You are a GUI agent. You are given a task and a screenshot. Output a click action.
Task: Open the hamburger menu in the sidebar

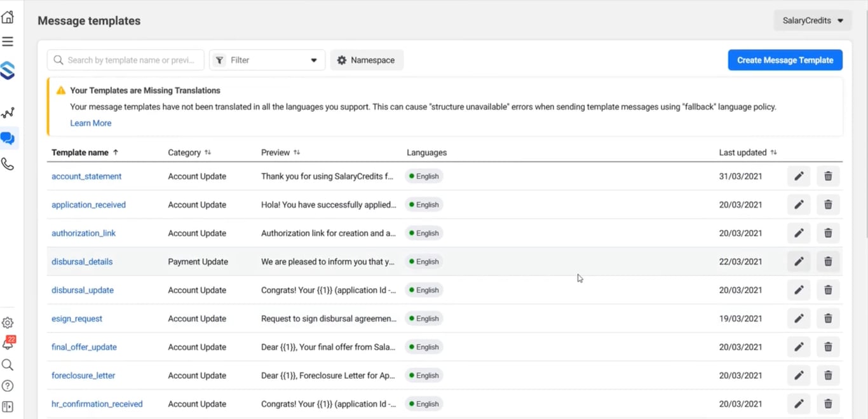coord(8,42)
